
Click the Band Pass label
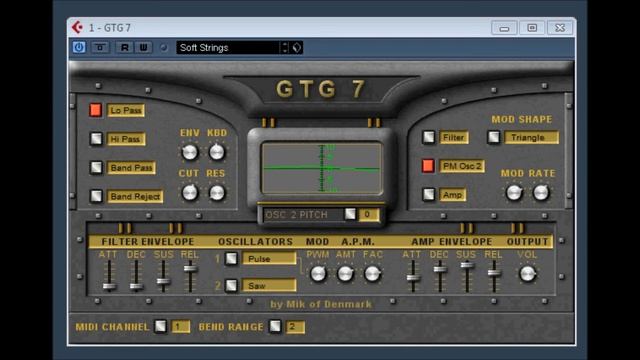(131, 168)
